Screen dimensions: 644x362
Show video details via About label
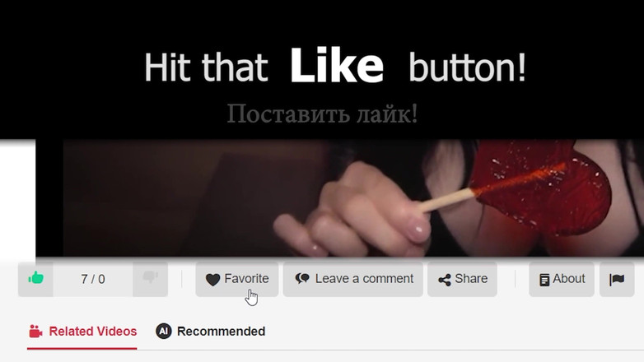pyautogui.click(x=568, y=279)
